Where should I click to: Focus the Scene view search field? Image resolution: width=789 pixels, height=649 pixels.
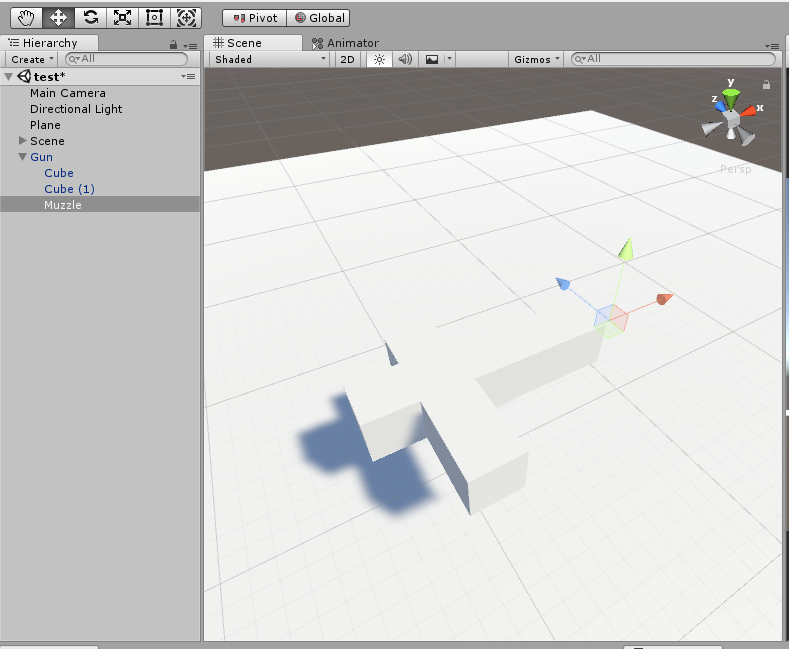point(673,59)
